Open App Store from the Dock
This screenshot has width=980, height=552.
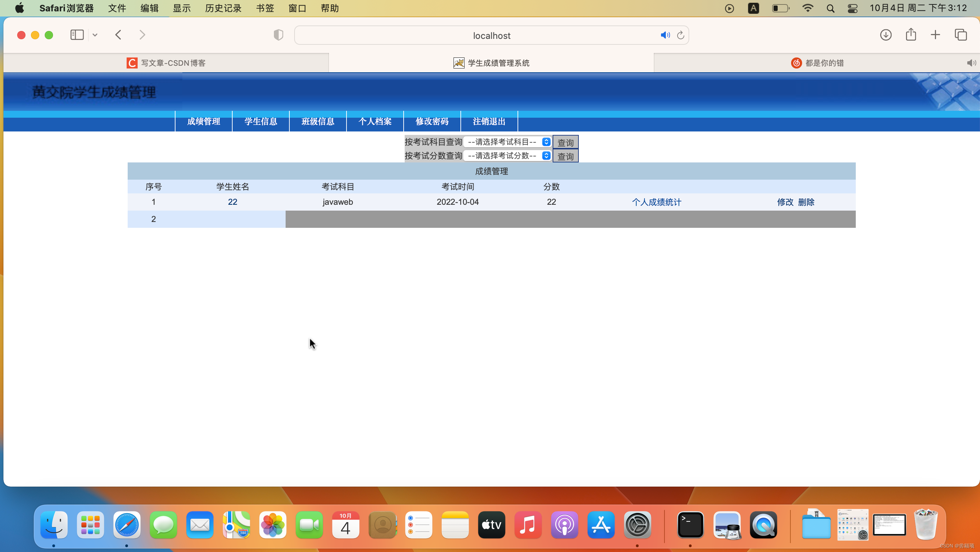(x=601, y=525)
